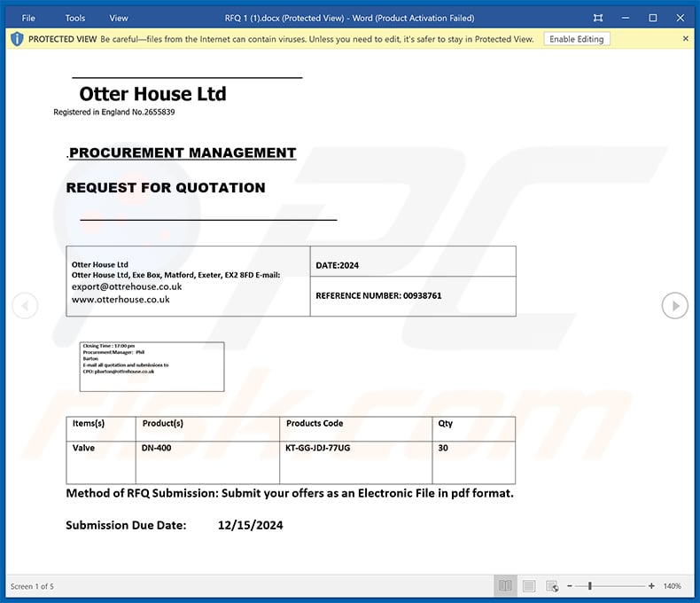This screenshot has width=700, height=603.
Task: Open the Tools menu
Action: click(x=75, y=19)
